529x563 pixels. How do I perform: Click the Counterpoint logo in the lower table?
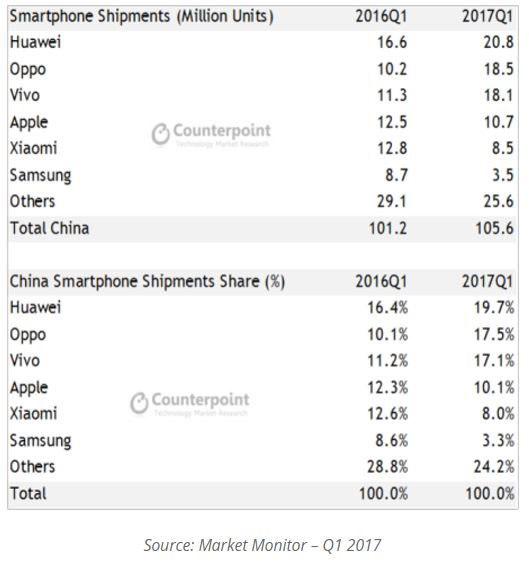[x=190, y=403]
